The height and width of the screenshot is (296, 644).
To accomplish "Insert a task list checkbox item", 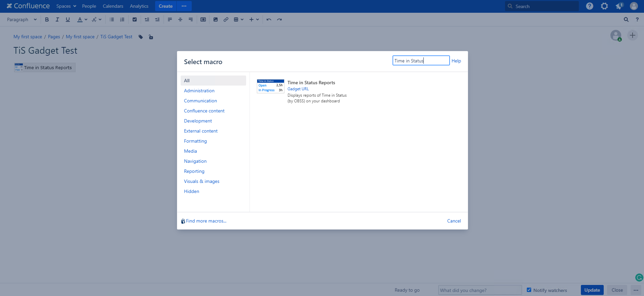I will 135,19.
